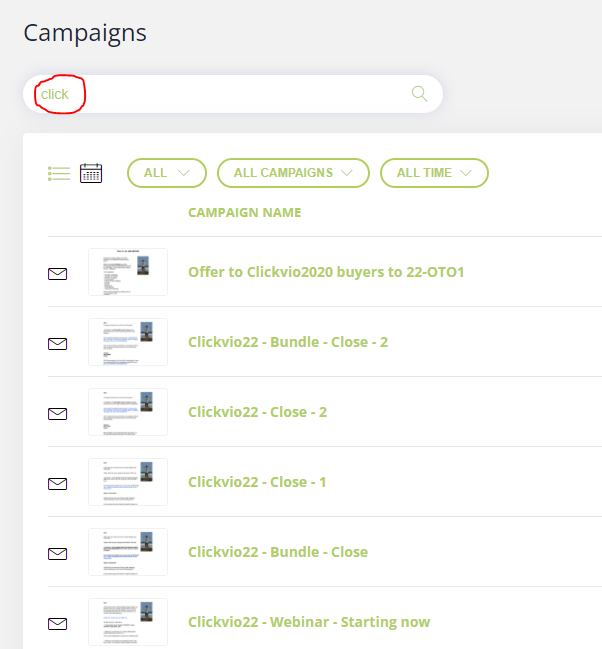The image size is (602, 649).
Task: Open Clickvio22 - Close - 1 campaign link
Action: 257,482
